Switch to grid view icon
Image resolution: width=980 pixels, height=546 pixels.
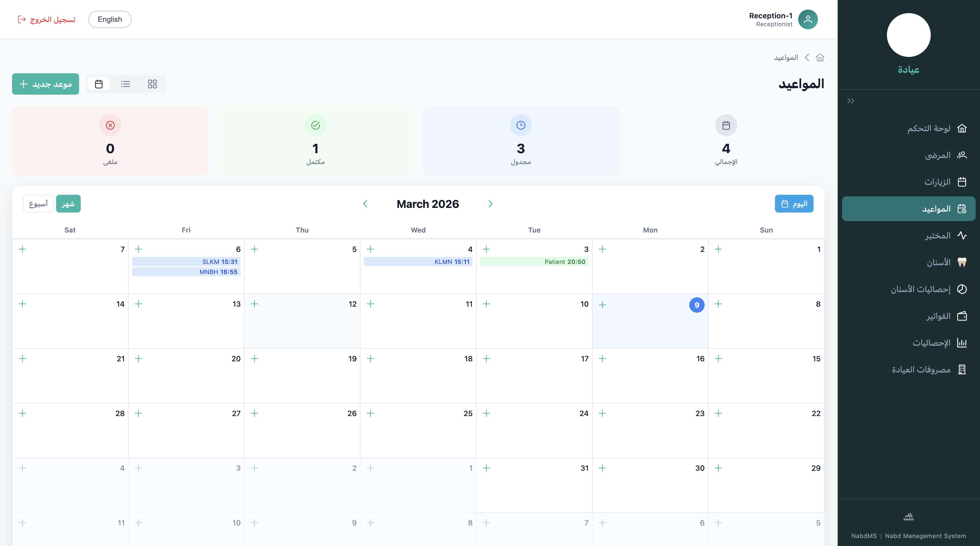(x=152, y=84)
